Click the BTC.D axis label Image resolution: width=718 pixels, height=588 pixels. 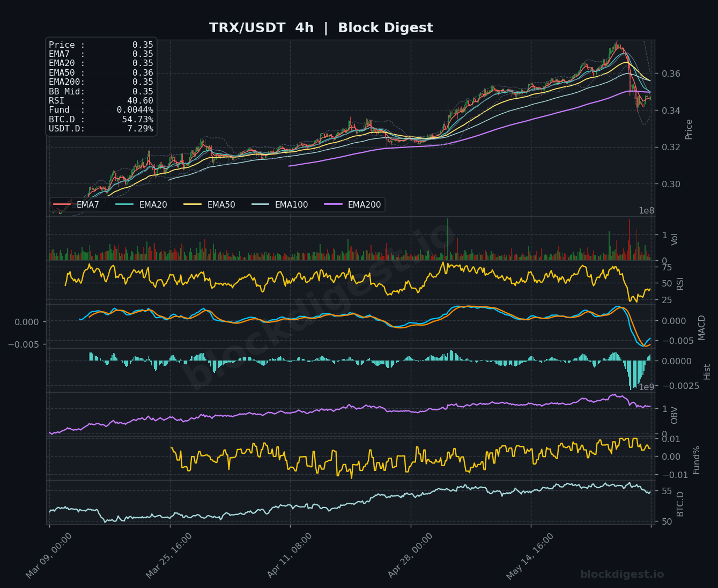(680, 504)
